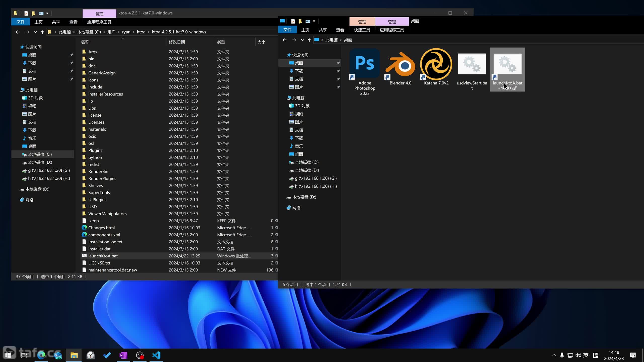Select 此电脑 in 桌面 window sidebar
Screen dimensions: 644x362
(298, 98)
